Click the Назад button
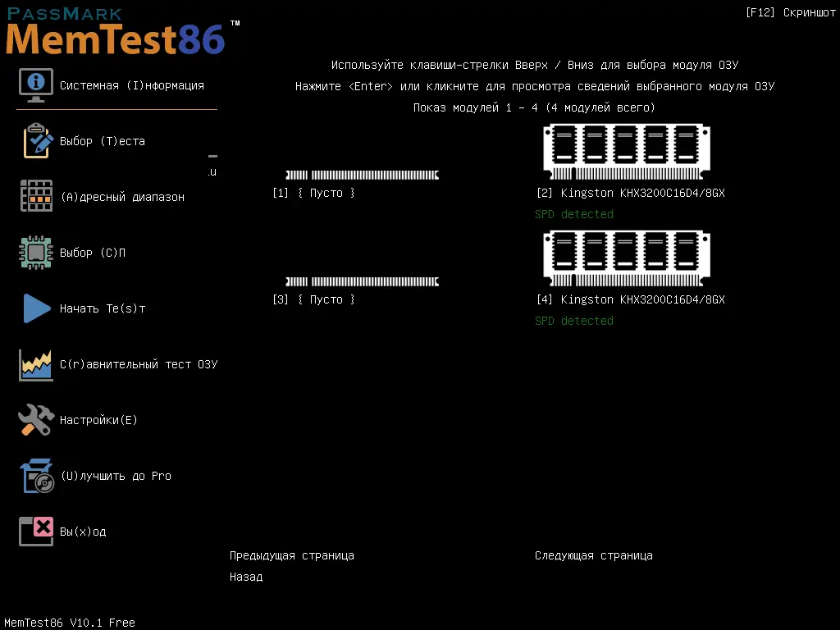840x630 pixels. [246, 577]
